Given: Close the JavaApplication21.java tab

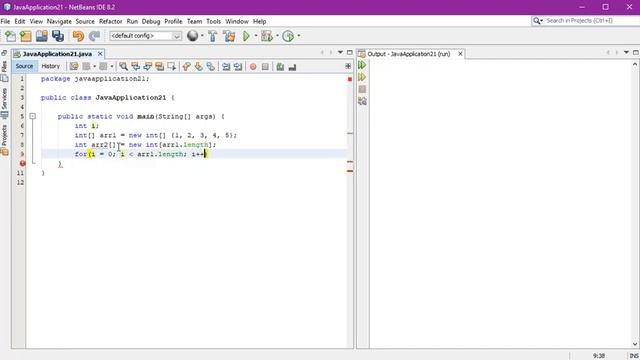Looking at the screenshot, I should click(100, 54).
